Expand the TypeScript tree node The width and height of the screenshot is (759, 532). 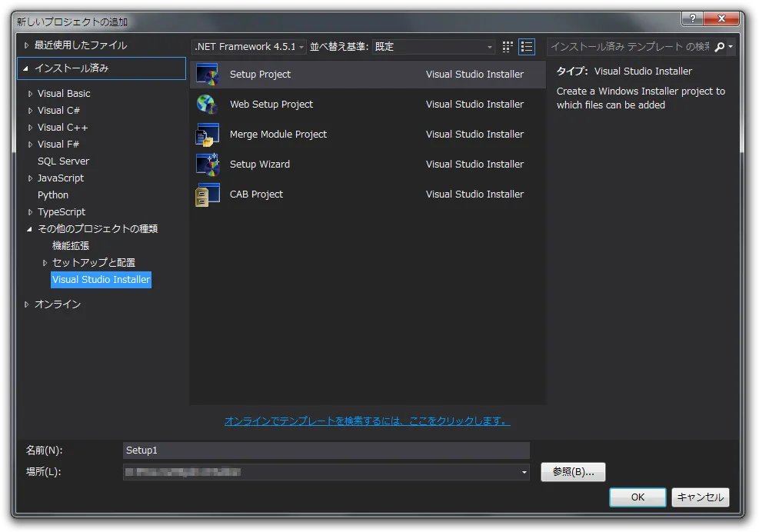point(30,212)
